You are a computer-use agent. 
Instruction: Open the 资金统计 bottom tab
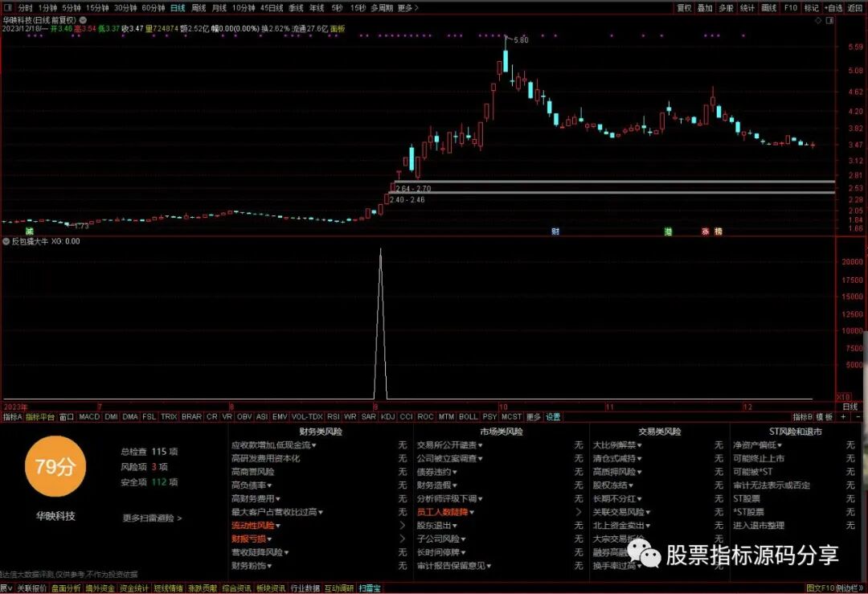click(133, 588)
